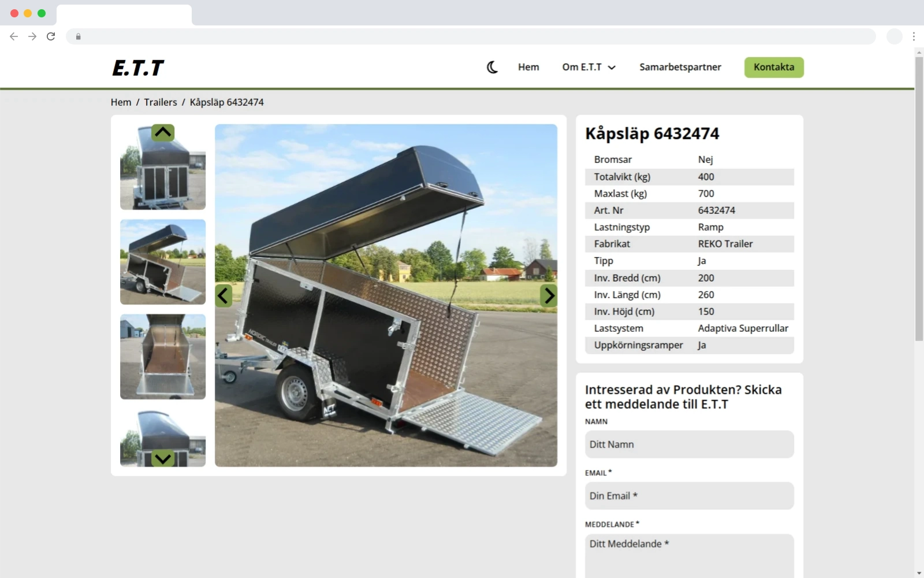Image resolution: width=924 pixels, height=578 pixels.
Task: Click the Art. Nr value 6432474
Action: pos(716,210)
